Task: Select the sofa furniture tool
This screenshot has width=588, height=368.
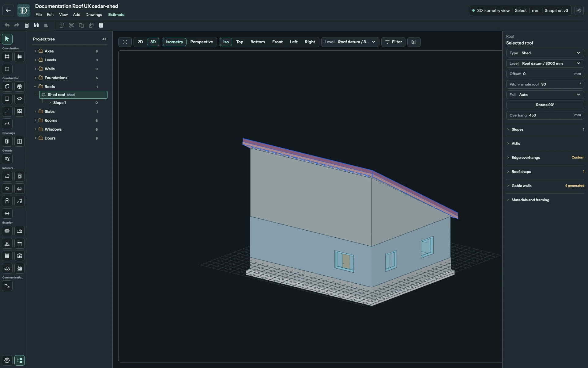Action: tap(20, 189)
